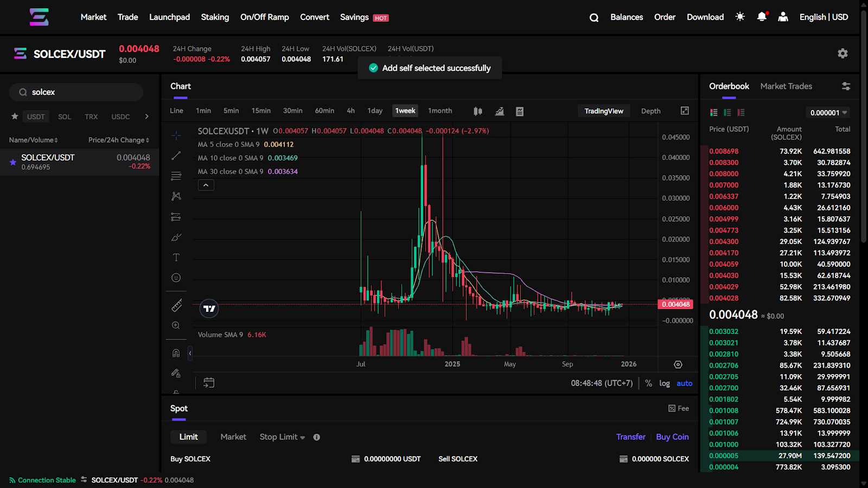The image size is (868, 488).
Task: Expand the Stop Limit order type dropdown
Action: pos(282,437)
